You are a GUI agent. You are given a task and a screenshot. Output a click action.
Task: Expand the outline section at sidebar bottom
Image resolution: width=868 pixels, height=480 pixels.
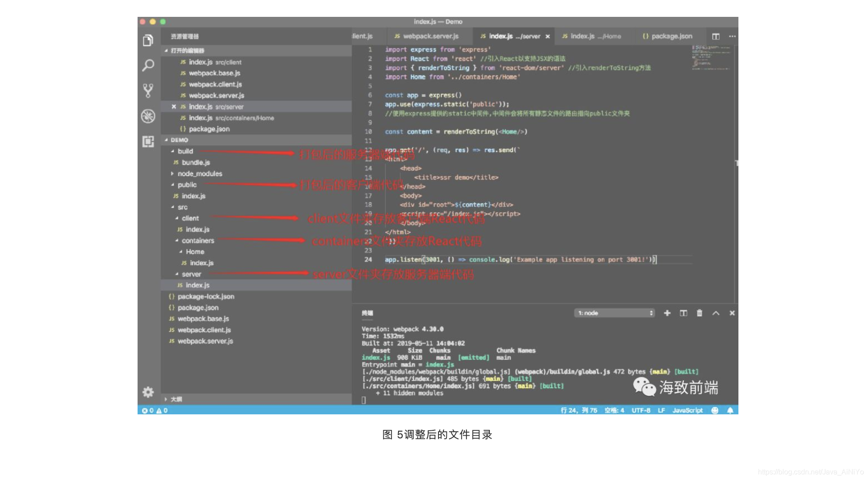coord(176,399)
